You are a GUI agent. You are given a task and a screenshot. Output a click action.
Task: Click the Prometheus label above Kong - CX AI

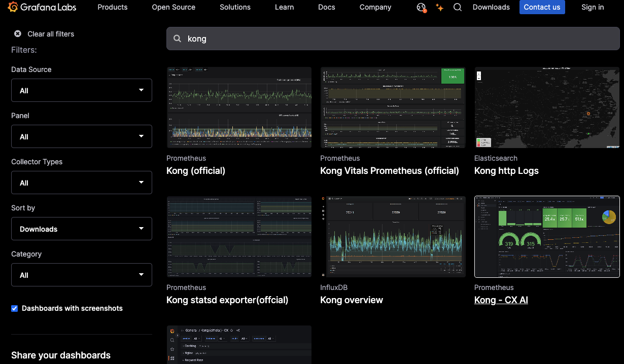(x=494, y=287)
